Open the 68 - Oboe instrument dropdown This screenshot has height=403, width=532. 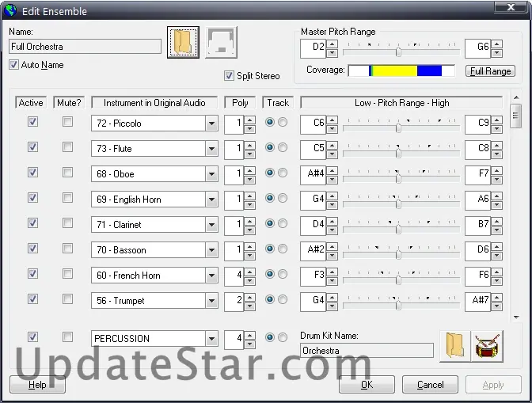coord(211,174)
